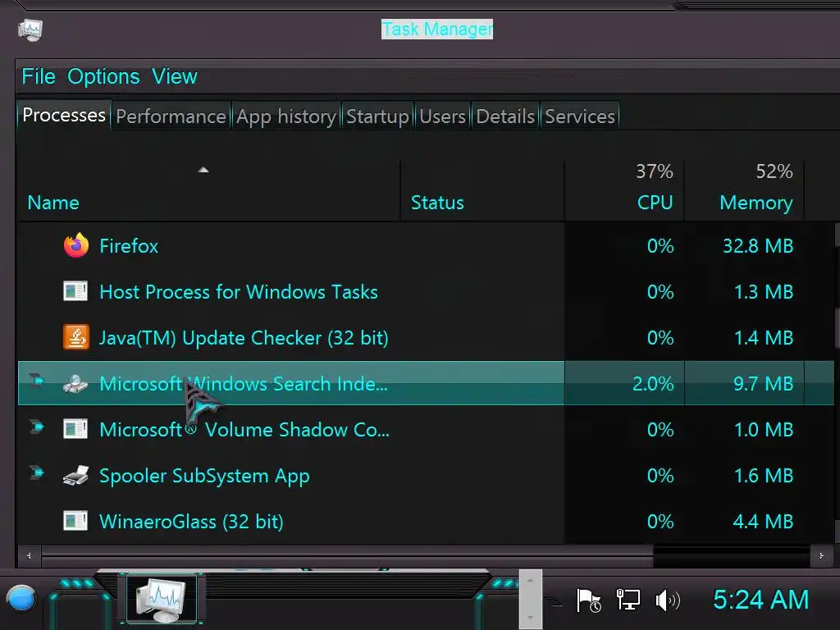
Task: Click the Java Update Checker icon
Action: point(76,337)
